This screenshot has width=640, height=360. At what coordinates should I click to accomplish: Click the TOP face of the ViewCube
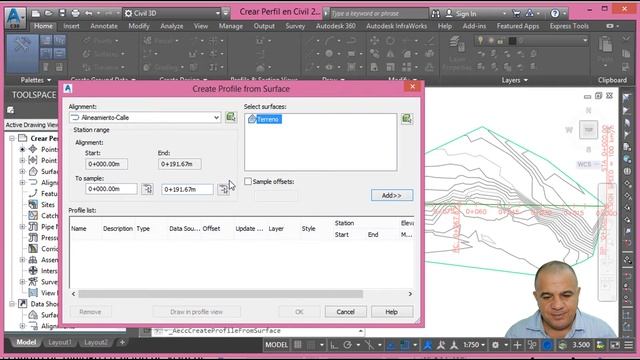(588, 130)
